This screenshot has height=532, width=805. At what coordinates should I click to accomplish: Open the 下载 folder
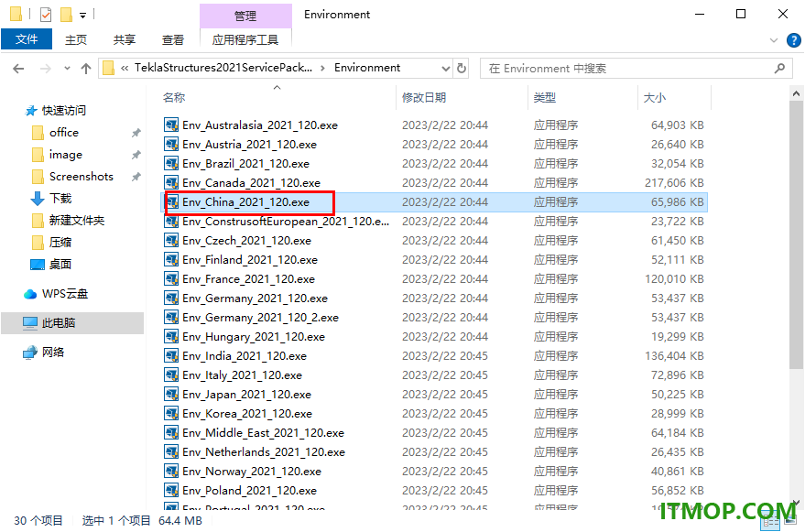coord(60,198)
